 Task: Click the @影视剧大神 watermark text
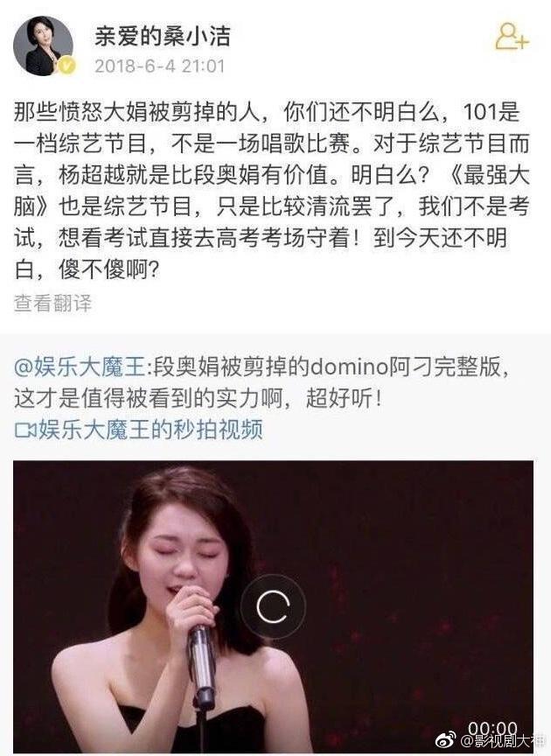coord(502,741)
